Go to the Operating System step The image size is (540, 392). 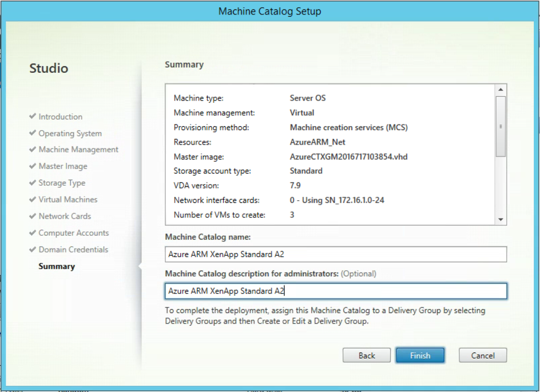(70, 133)
